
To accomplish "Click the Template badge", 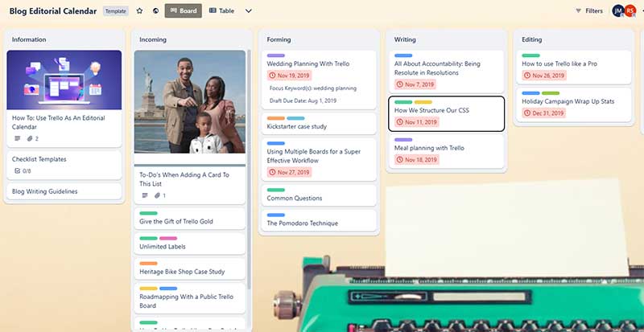I will pos(115,11).
